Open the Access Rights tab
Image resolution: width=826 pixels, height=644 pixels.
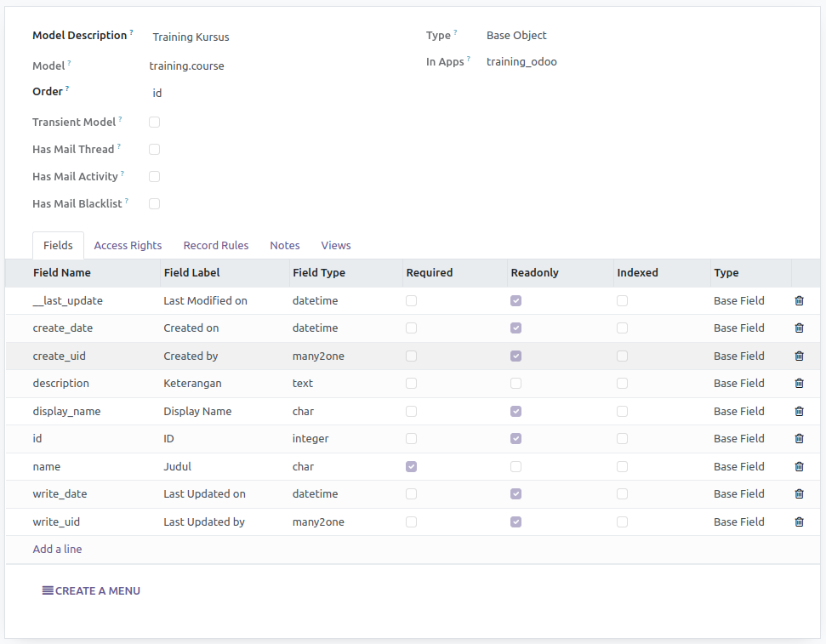tap(128, 246)
